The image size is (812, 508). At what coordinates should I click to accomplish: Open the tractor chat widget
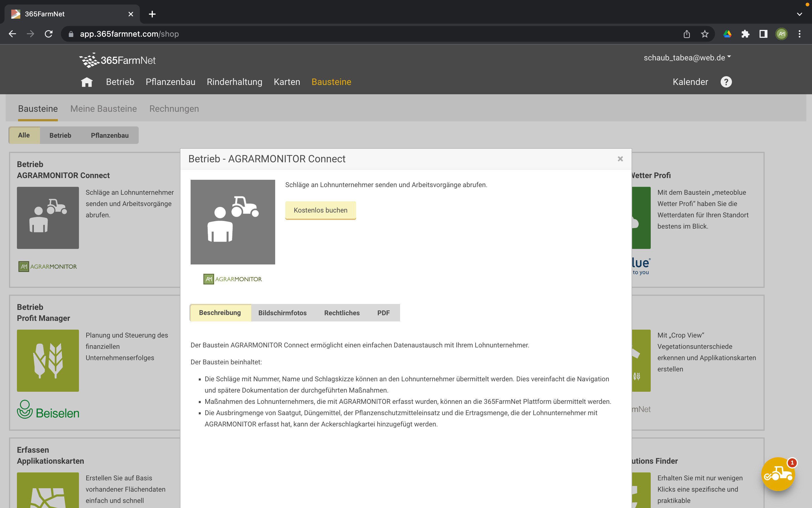click(x=778, y=474)
